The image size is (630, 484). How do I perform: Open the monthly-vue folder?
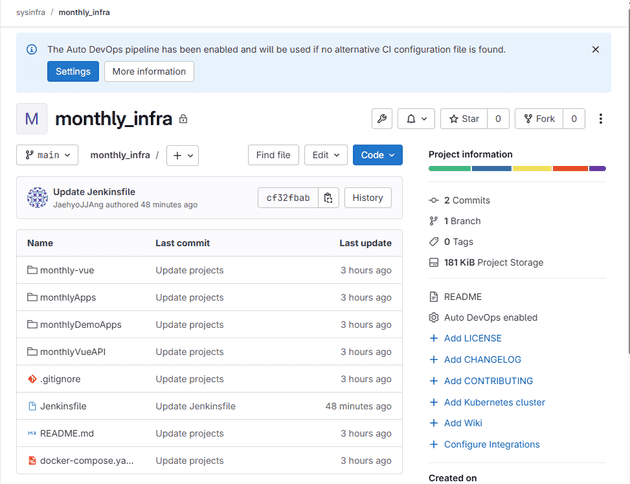click(67, 270)
